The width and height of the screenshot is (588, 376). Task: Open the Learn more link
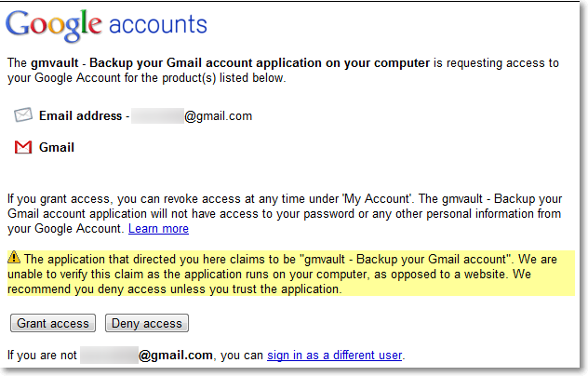pos(158,228)
